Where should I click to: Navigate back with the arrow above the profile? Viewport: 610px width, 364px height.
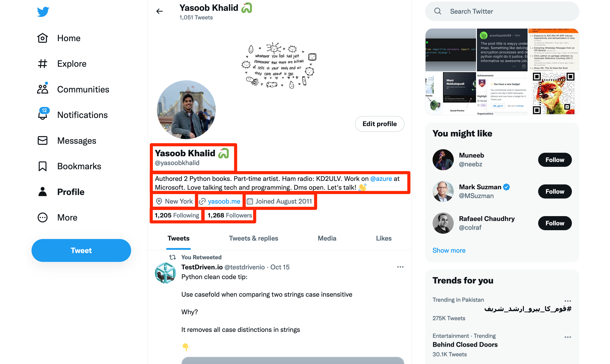coord(159,11)
